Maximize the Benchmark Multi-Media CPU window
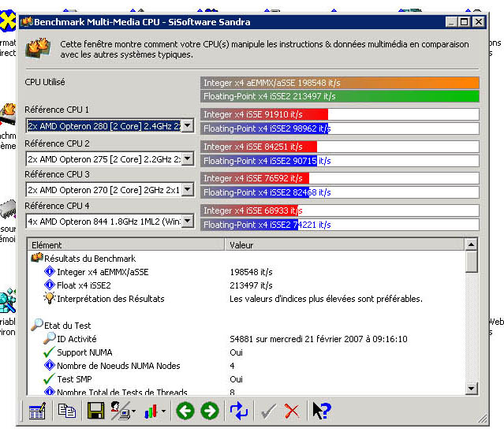The width and height of the screenshot is (504, 447). coord(464,22)
